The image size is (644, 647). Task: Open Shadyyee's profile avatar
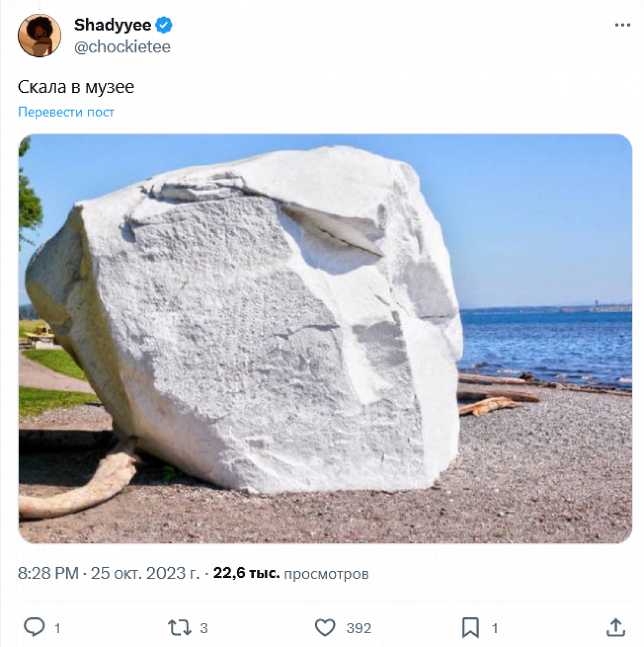tap(39, 35)
